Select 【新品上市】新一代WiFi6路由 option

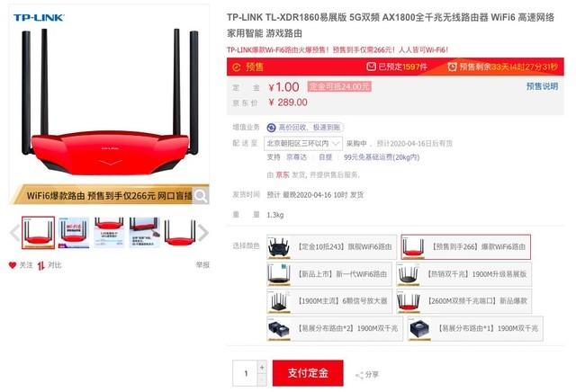coord(329,274)
